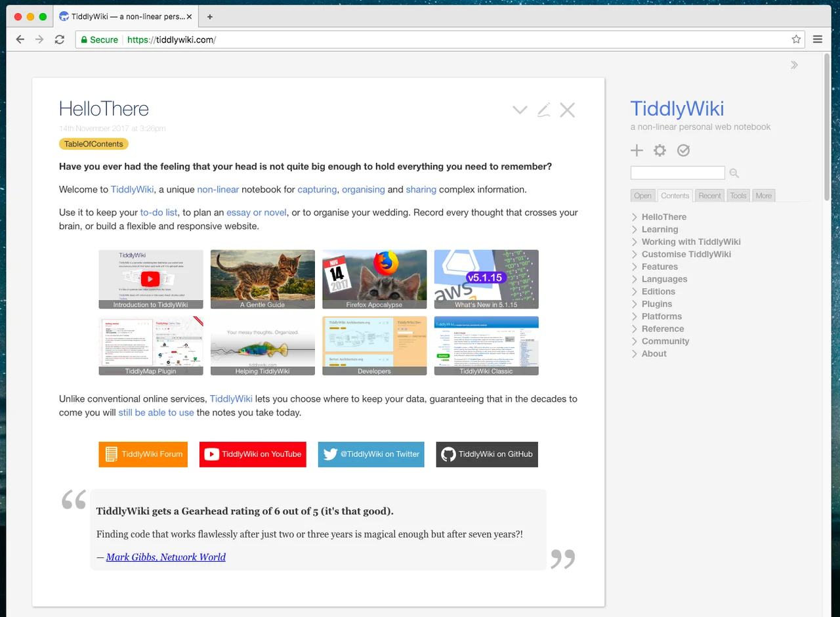Viewport: 840px width, 617px height.
Task: Follow the essay or novel link
Action: [257, 213]
